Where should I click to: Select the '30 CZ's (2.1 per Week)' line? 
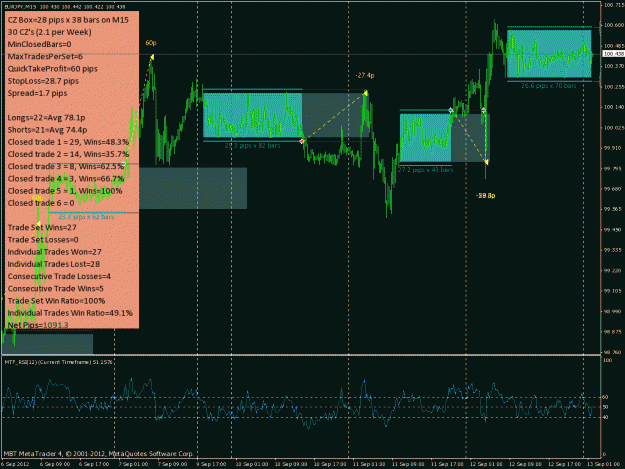coord(49,32)
